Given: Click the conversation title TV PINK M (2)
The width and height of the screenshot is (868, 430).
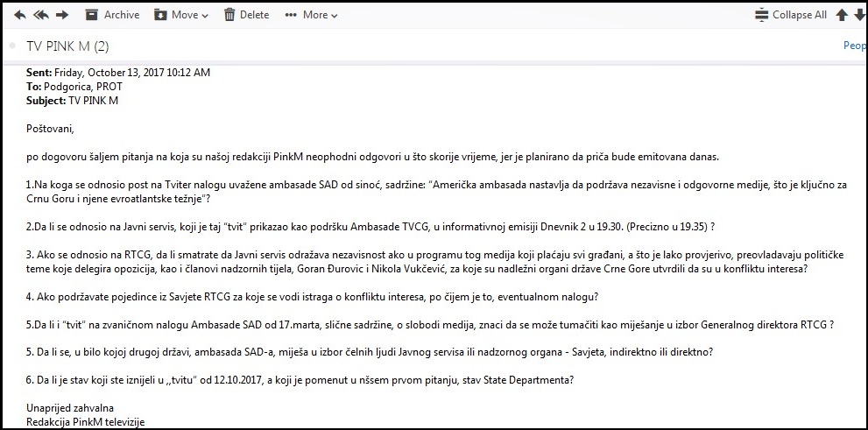Looking at the screenshot, I should pyautogui.click(x=67, y=46).
